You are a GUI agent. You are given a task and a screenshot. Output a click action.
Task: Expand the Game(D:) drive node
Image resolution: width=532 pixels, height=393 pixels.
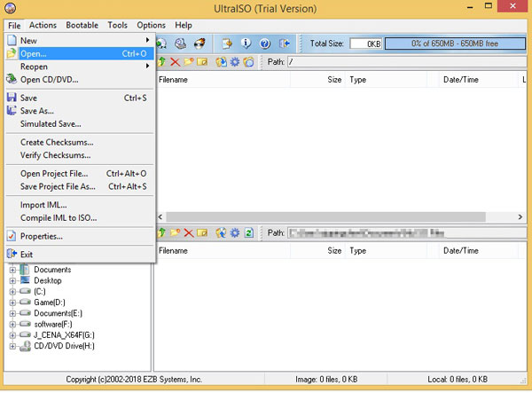[x=12, y=303]
